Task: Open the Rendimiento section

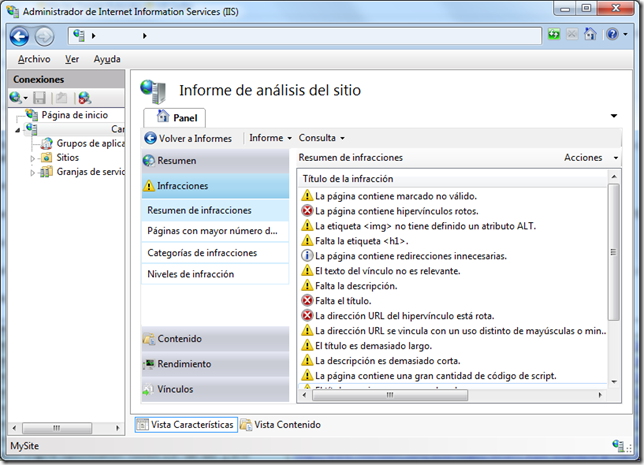Action: pyautogui.click(x=215, y=364)
